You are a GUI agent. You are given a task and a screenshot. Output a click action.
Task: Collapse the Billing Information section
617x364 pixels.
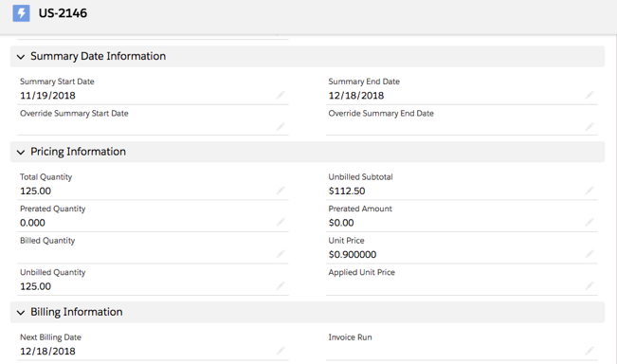21,313
